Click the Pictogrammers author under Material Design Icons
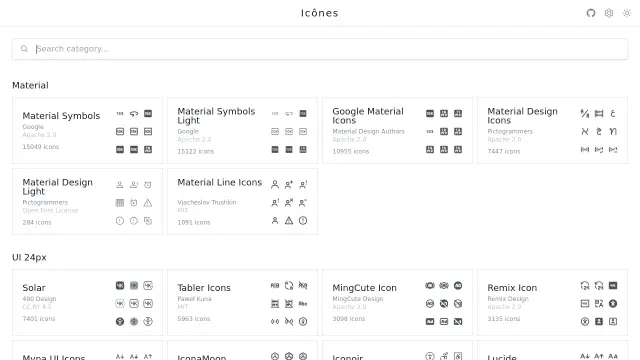 coord(510,131)
